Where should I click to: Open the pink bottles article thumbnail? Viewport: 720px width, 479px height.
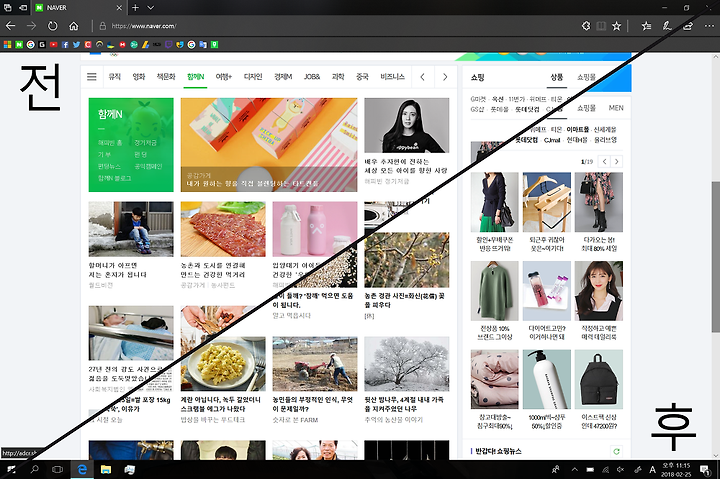click(x=315, y=229)
